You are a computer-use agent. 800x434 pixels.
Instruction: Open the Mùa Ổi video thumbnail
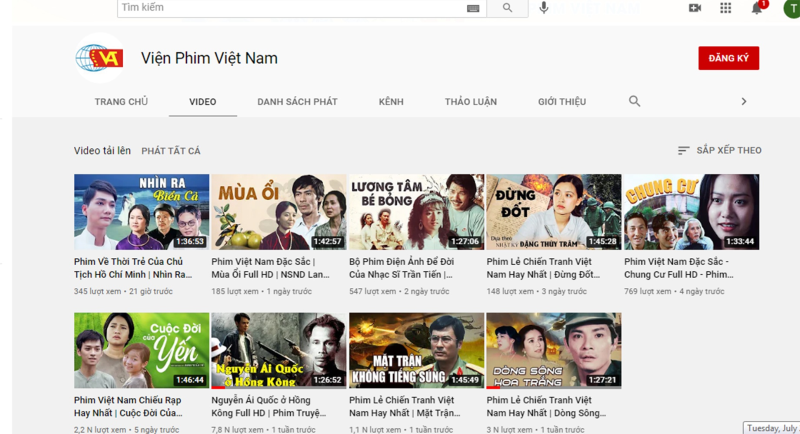point(279,212)
